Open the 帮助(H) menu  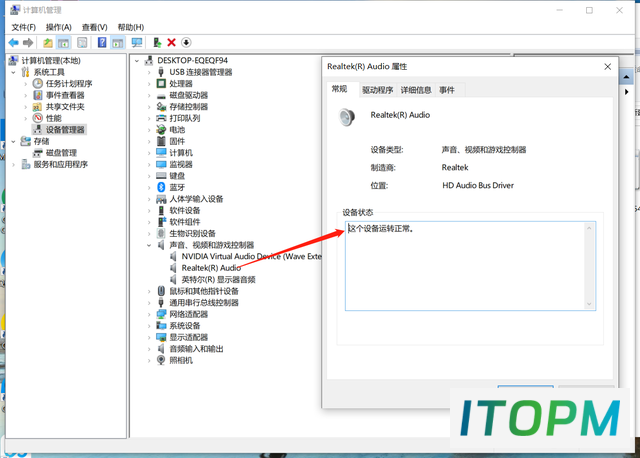pos(131,27)
